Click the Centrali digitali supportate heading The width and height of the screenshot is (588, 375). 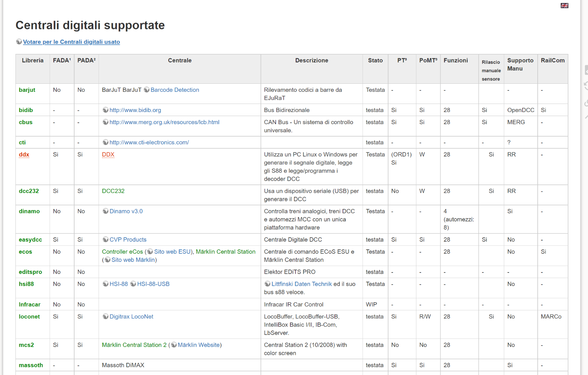coord(90,25)
